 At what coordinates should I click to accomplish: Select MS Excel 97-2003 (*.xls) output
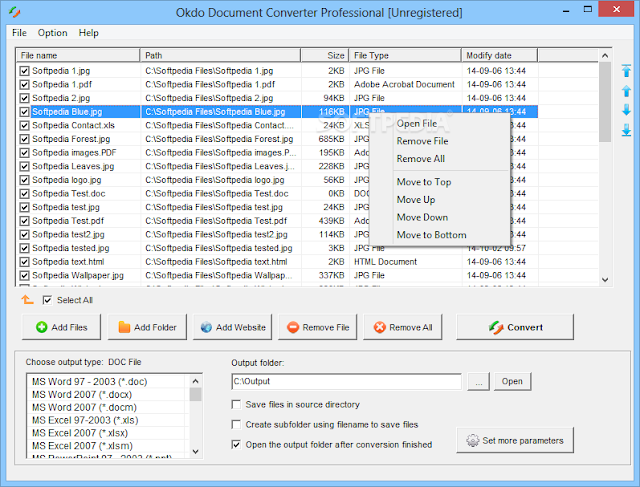[x=108, y=420]
